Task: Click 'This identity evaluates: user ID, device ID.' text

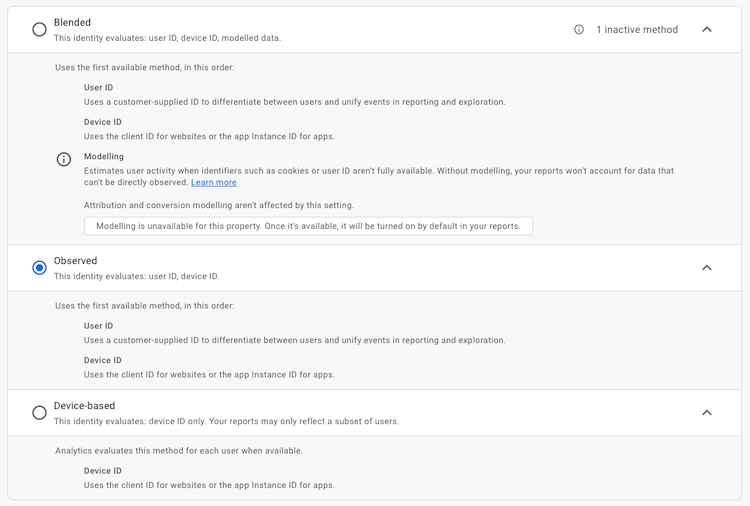Action: point(137,276)
